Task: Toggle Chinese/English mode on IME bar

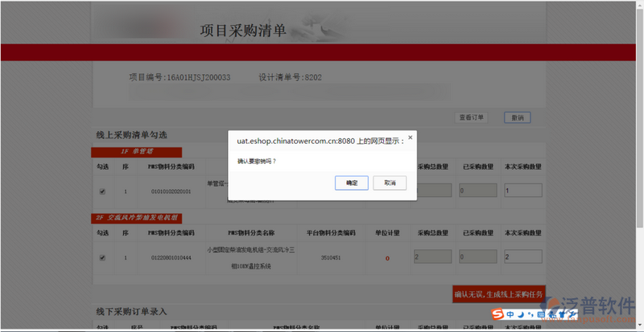Action: coord(510,314)
